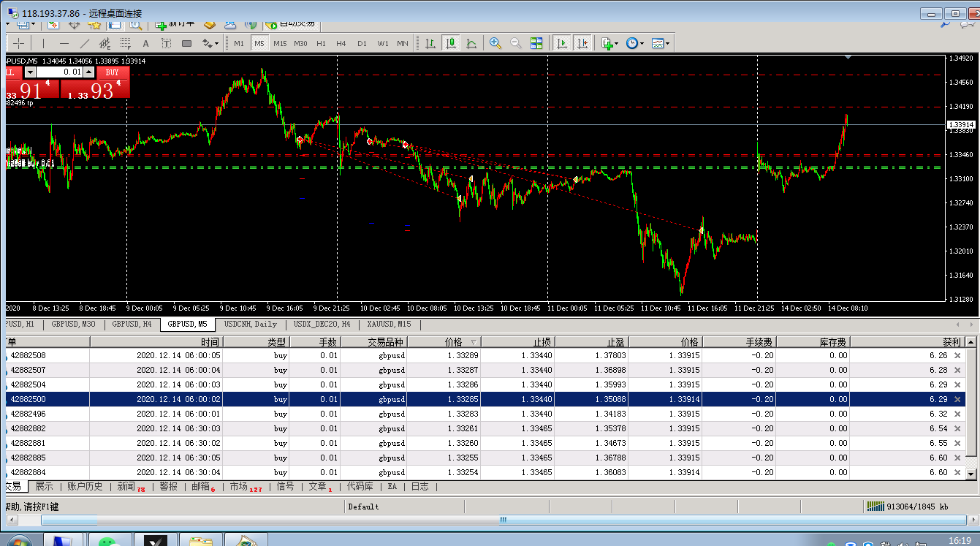Open the USDCNH,Daily chart tab
The image size is (980, 546).
[x=251, y=324]
